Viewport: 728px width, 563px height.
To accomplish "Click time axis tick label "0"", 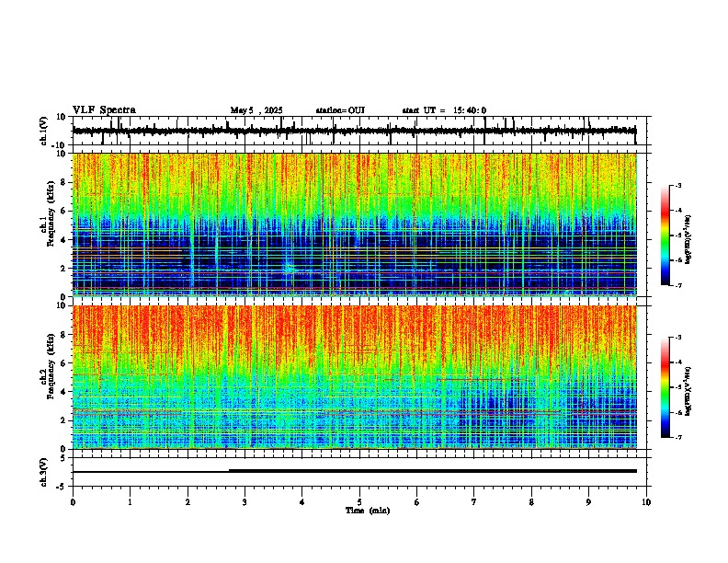I will pyautogui.click(x=73, y=502).
